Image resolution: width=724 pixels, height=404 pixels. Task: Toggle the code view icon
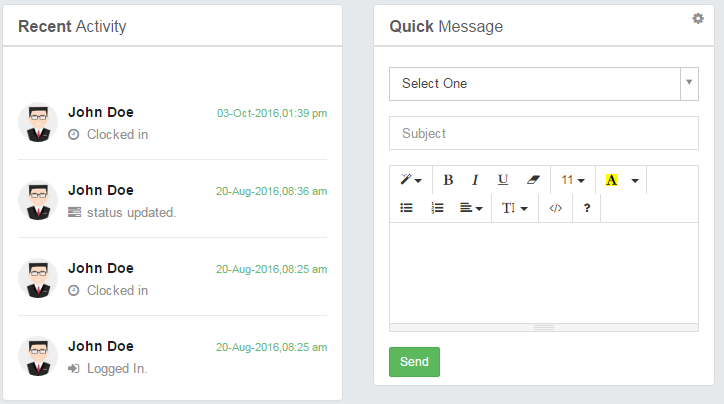point(555,208)
